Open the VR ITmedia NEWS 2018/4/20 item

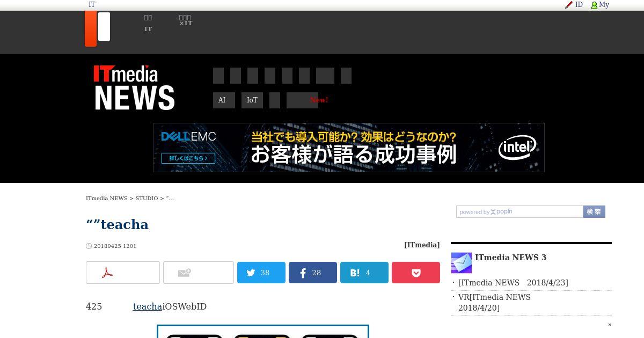pos(494,303)
